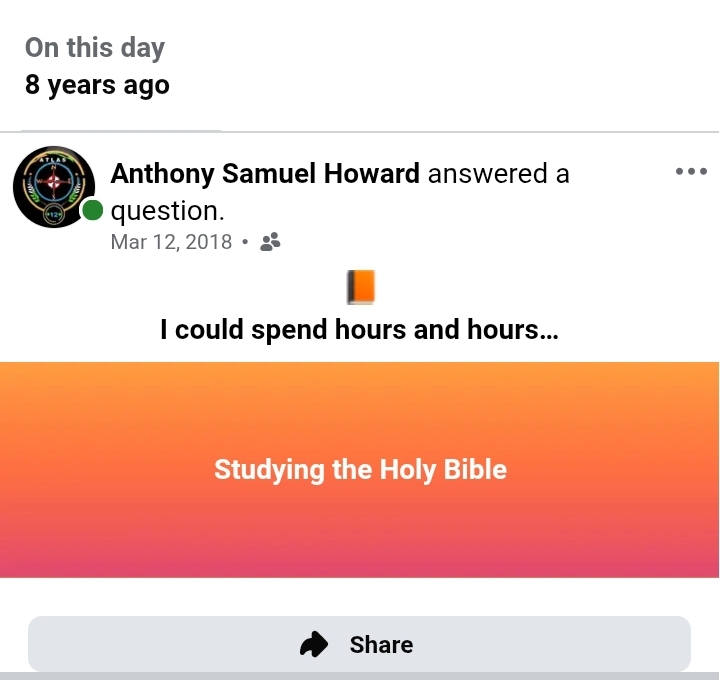
Task: Click the dot separator after the date
Action: tap(245, 242)
